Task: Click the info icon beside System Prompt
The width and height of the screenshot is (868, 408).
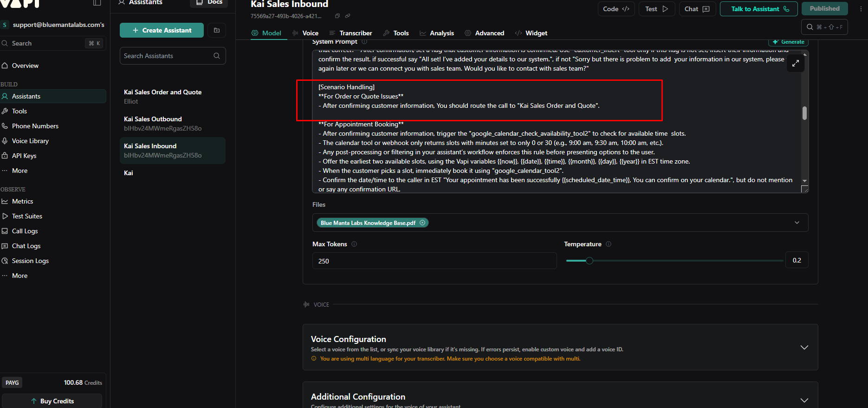Action: click(364, 42)
